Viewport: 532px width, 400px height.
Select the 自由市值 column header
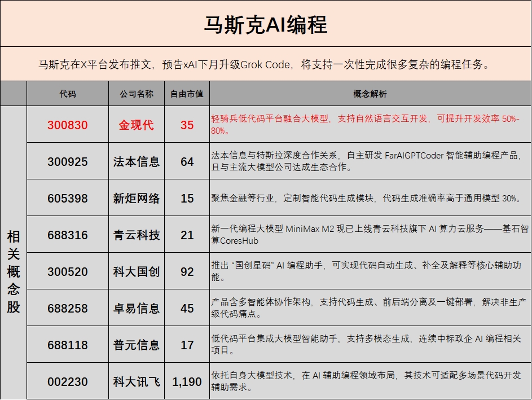coord(187,94)
